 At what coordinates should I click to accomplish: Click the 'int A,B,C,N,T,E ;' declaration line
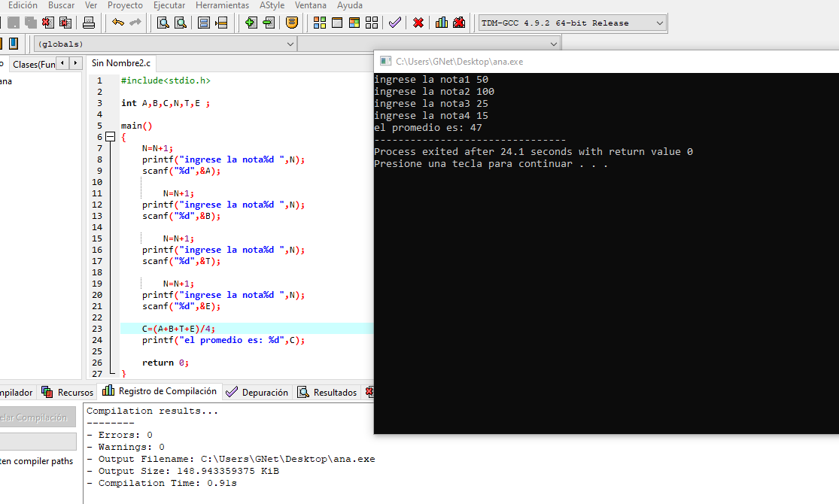point(166,103)
